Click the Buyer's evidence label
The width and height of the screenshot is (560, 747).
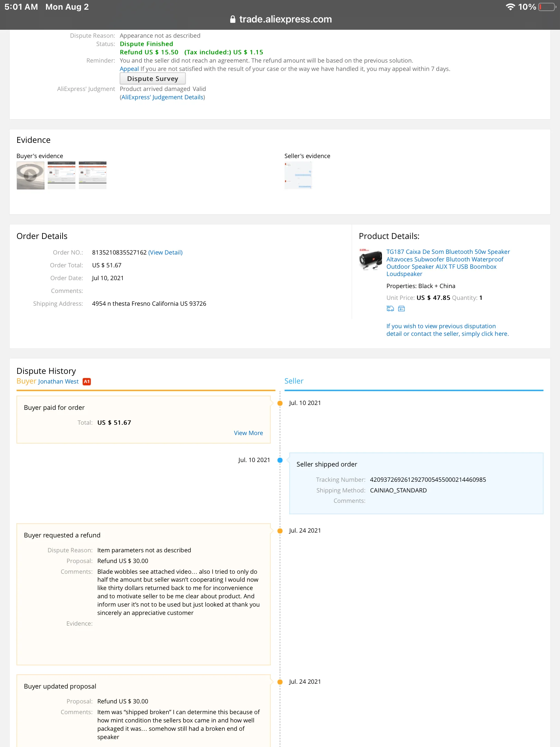pos(40,156)
